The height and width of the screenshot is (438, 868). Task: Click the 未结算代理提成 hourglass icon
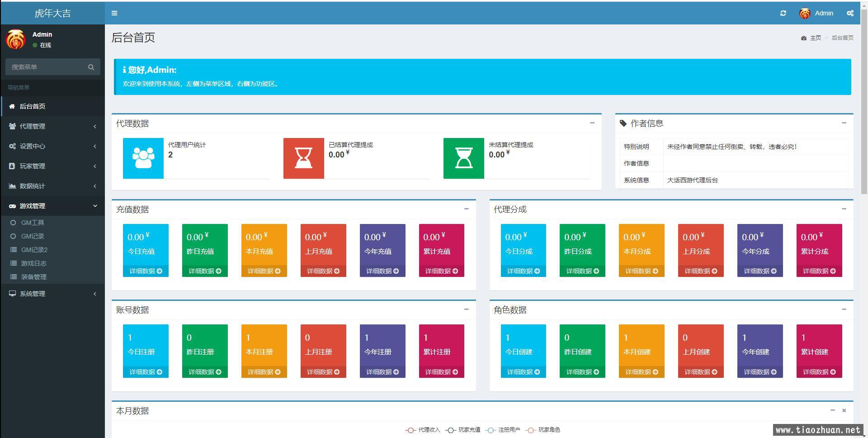(464, 158)
